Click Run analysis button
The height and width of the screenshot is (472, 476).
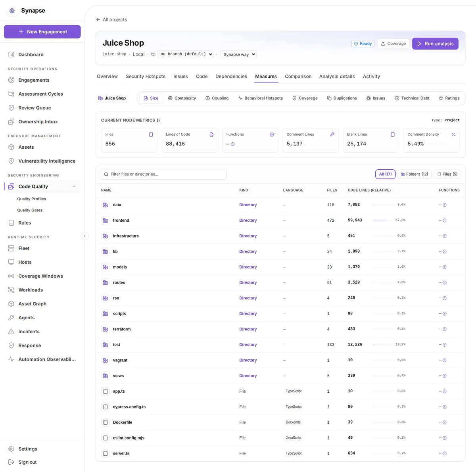pyautogui.click(x=435, y=44)
